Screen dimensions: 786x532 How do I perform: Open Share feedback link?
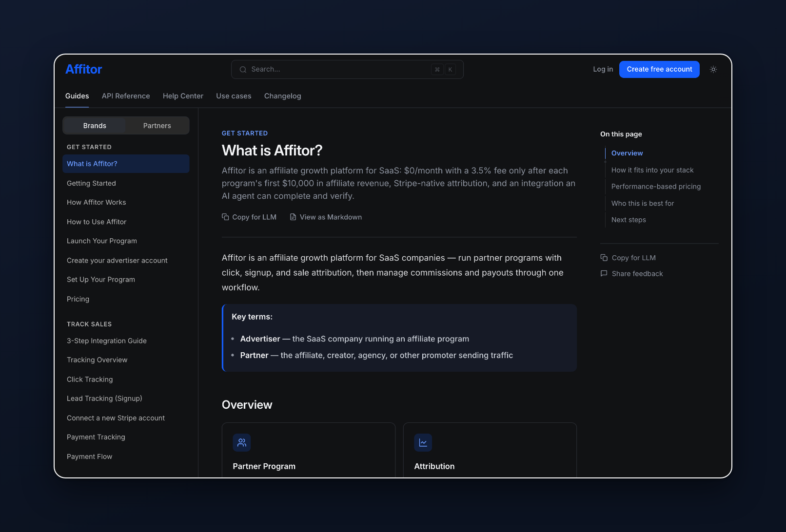pyautogui.click(x=631, y=274)
